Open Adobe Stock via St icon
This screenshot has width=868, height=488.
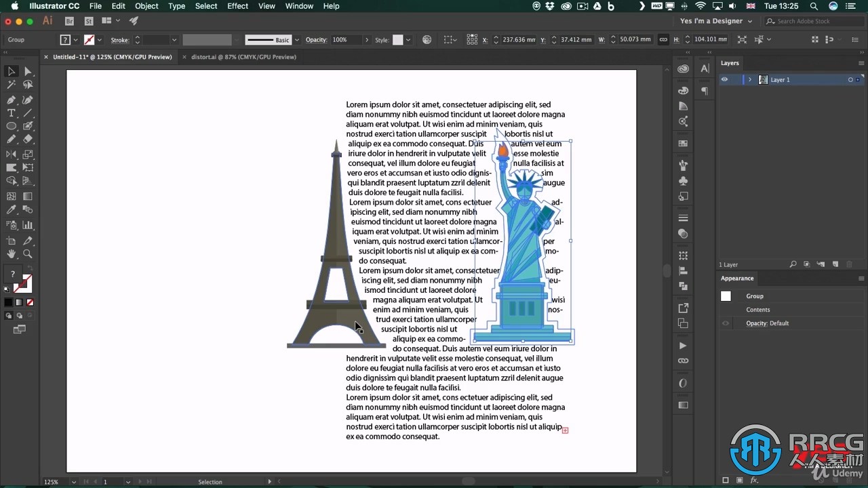[88, 21]
